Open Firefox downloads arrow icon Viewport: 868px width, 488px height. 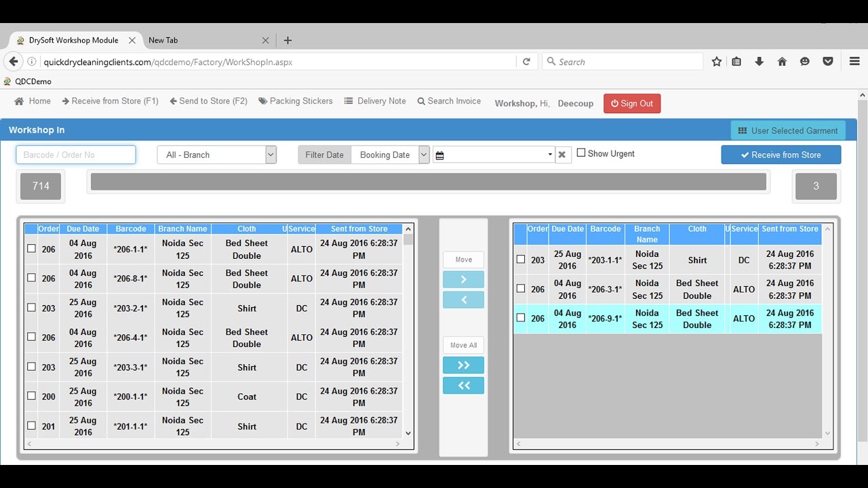(x=759, y=62)
